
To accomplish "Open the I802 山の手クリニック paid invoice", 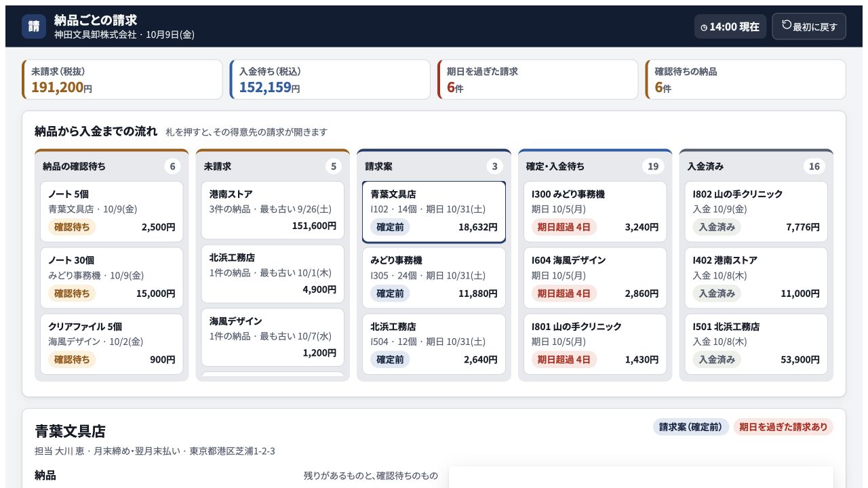I will point(756,211).
